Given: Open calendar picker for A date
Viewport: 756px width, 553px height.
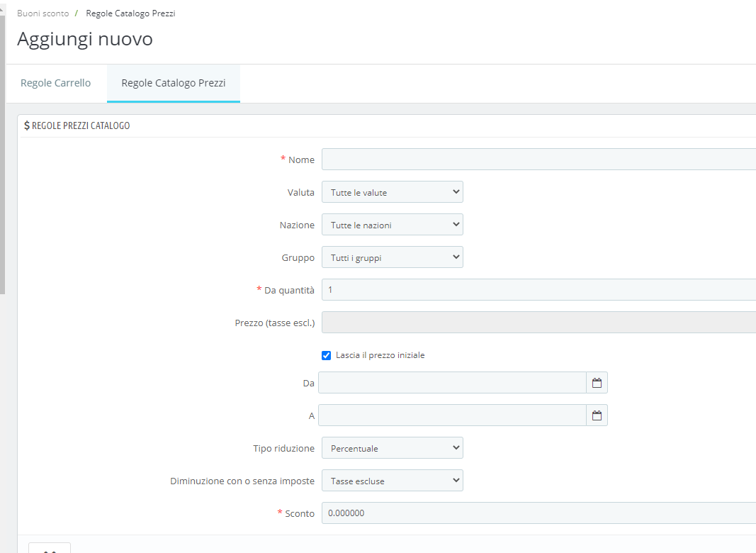Looking at the screenshot, I should pos(597,415).
